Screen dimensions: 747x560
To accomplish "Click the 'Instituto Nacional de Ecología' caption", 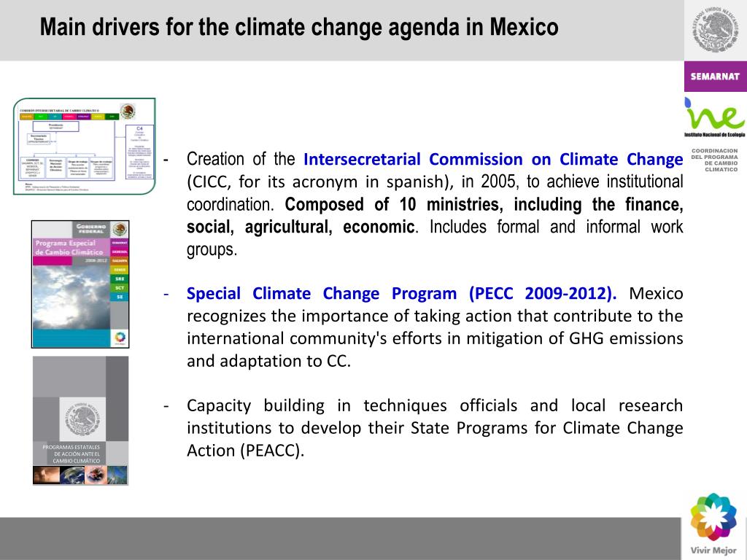I will coord(715,135).
